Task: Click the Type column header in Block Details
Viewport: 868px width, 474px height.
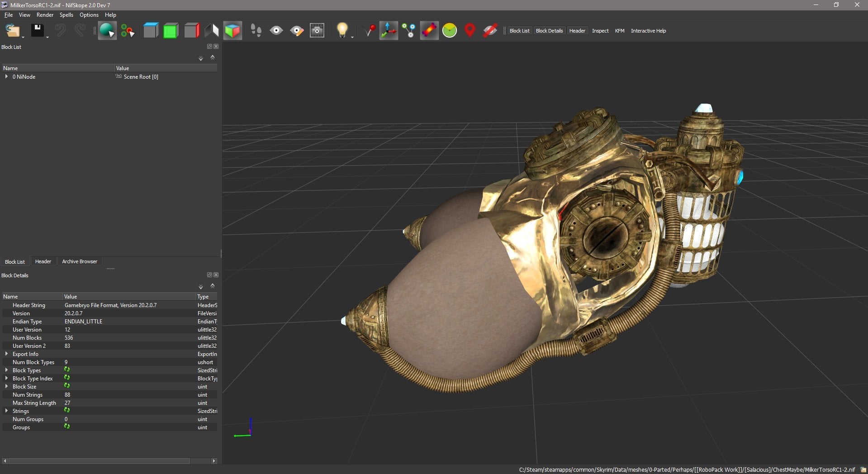Action: [206, 297]
